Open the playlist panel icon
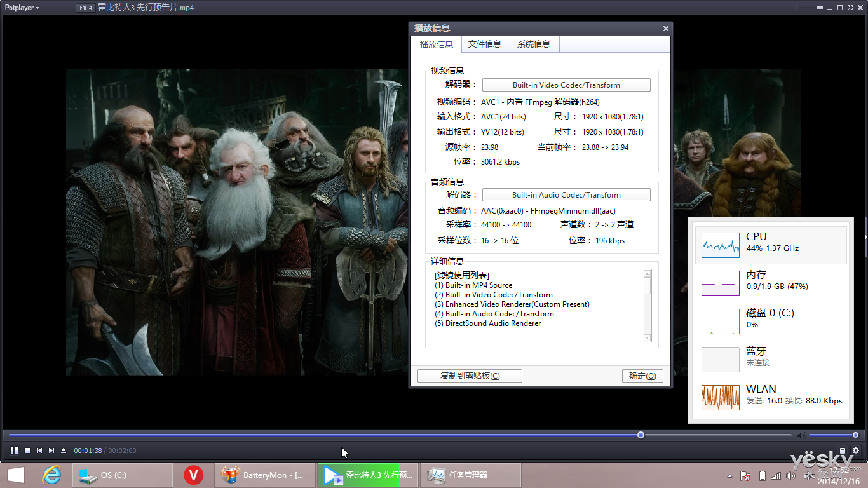 843,451
